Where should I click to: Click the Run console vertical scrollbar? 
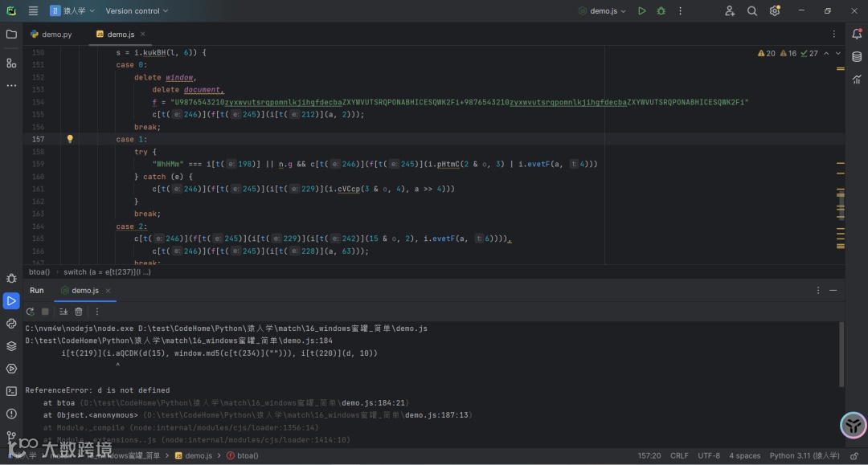841,354
